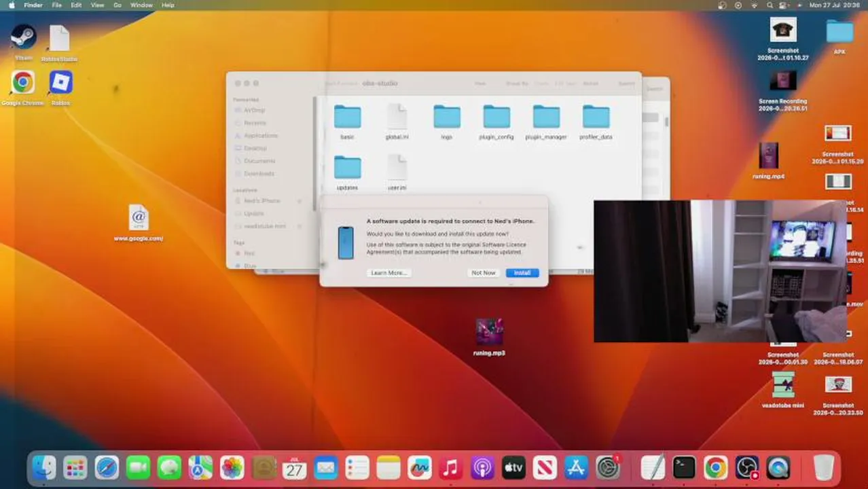
Task: Open Calendar from the Dock
Action: click(294, 467)
